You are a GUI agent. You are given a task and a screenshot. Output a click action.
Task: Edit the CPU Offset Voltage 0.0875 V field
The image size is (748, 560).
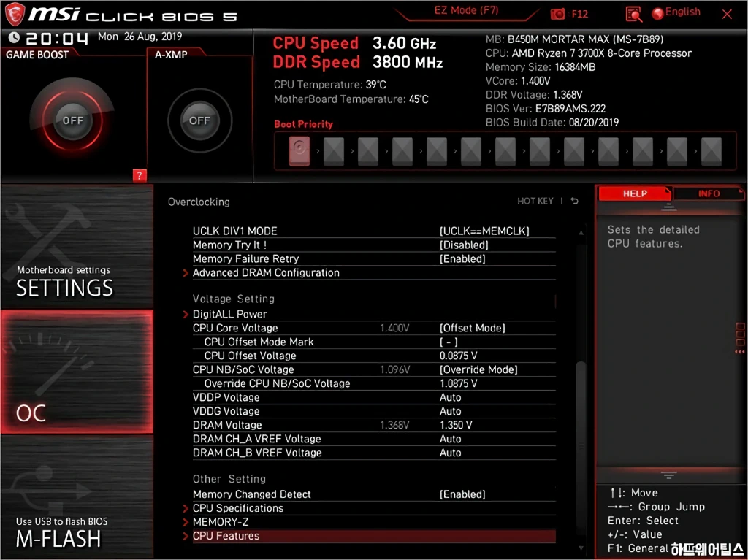[x=458, y=356]
